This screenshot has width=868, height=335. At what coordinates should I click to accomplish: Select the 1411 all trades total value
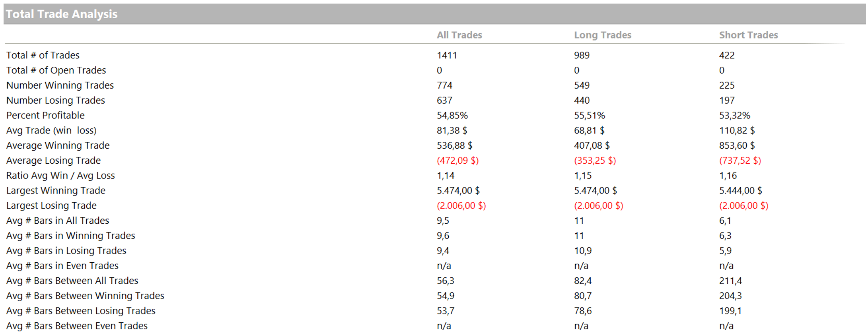click(447, 55)
